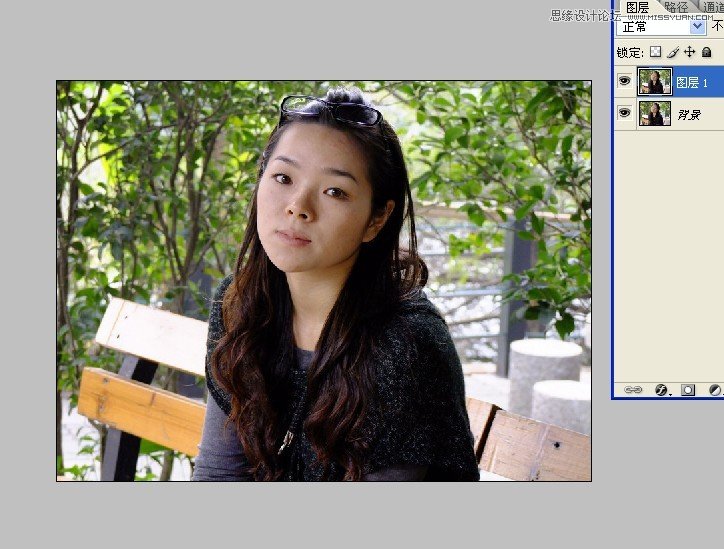Switch to the 路径 tab
724x549 pixels.
(x=676, y=6)
